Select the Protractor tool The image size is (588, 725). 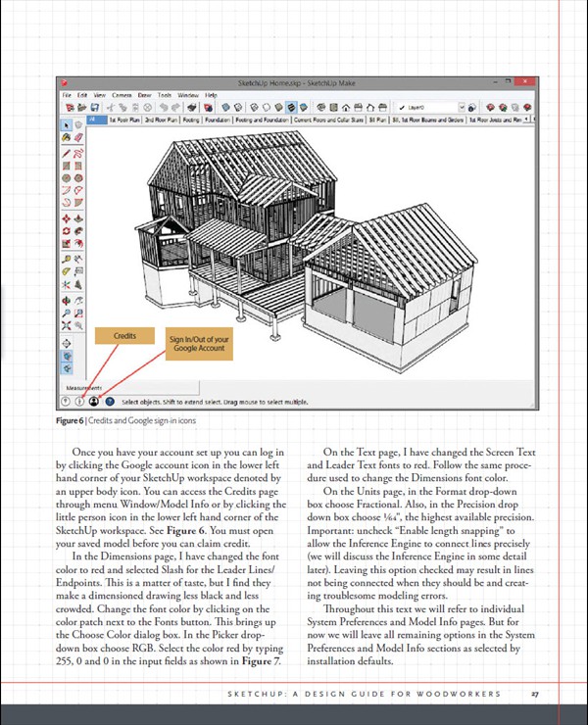(x=67, y=272)
